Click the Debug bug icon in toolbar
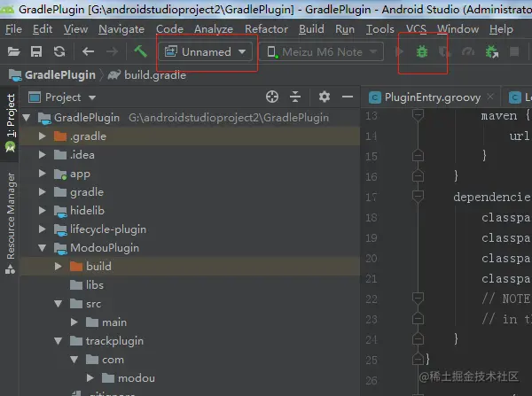The width and height of the screenshot is (532, 396). [x=422, y=51]
